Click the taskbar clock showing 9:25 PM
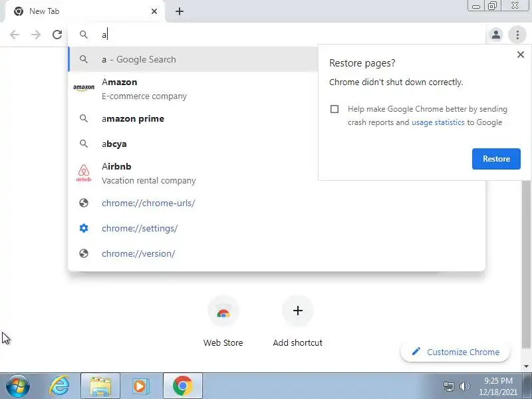 [497, 386]
